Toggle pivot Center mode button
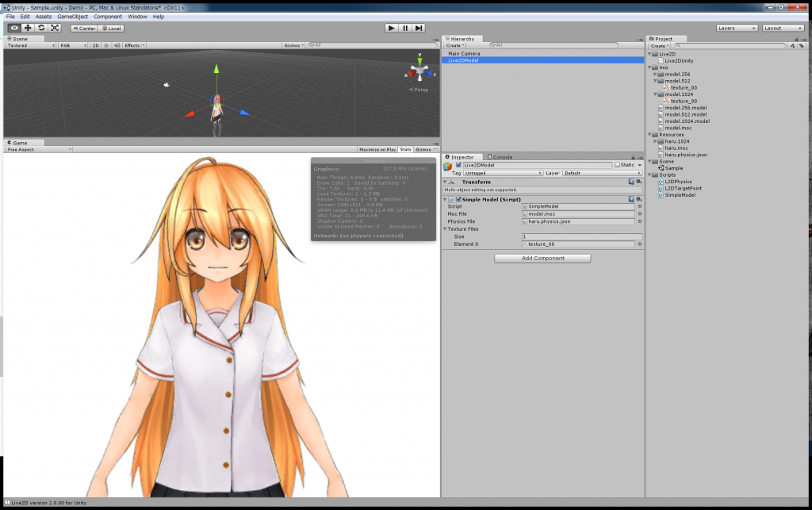The height and width of the screenshot is (510, 812). coord(84,29)
